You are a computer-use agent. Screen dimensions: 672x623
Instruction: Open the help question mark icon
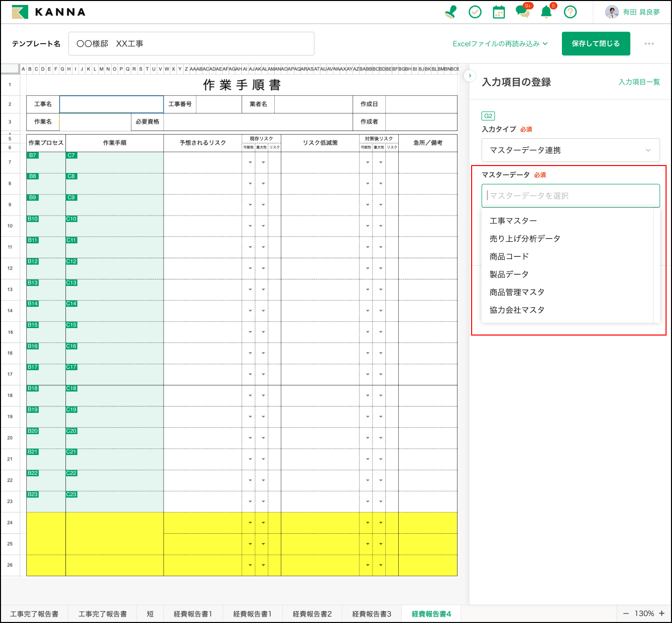tap(570, 12)
